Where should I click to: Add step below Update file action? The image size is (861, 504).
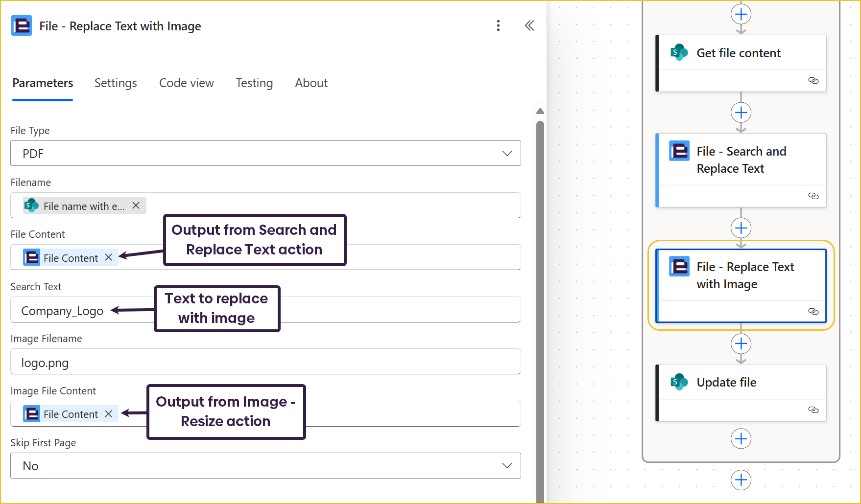pos(741,438)
